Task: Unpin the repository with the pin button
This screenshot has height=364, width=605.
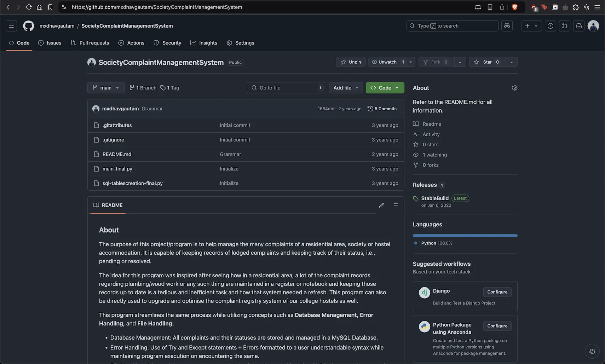Action: pos(350,62)
